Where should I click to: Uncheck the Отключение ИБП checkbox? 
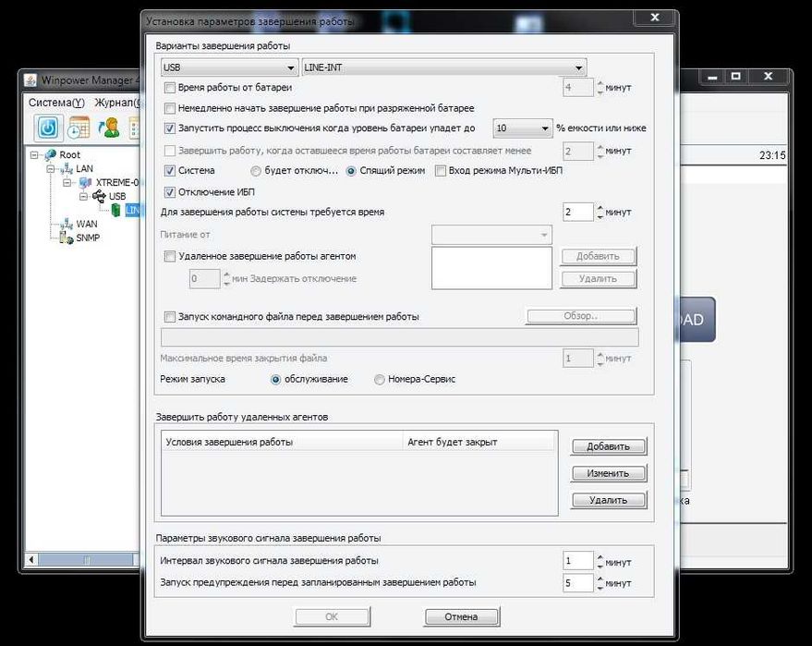pos(170,192)
